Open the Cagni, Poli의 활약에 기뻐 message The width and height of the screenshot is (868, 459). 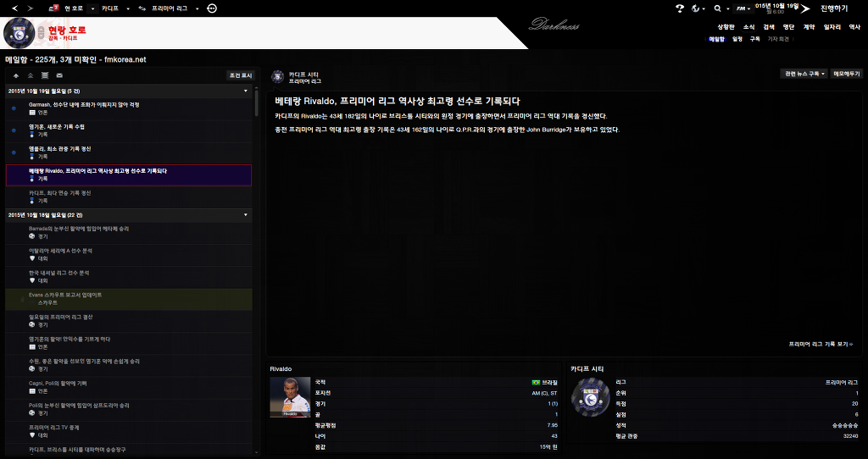(x=129, y=387)
